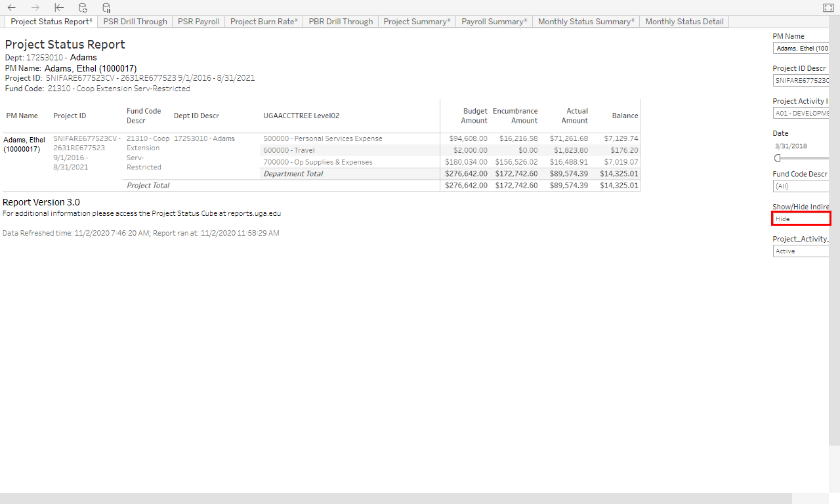Click the $16,216.58 encumbrance value
Image resolution: width=840 pixels, height=504 pixels.
[x=518, y=138]
